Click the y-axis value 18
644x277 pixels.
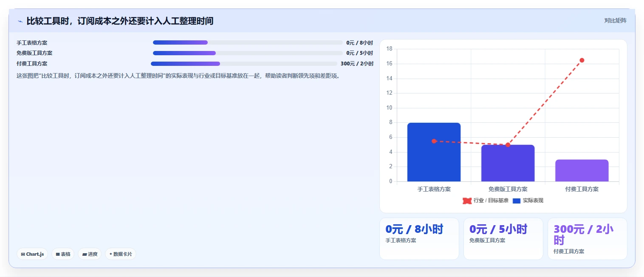click(x=390, y=49)
